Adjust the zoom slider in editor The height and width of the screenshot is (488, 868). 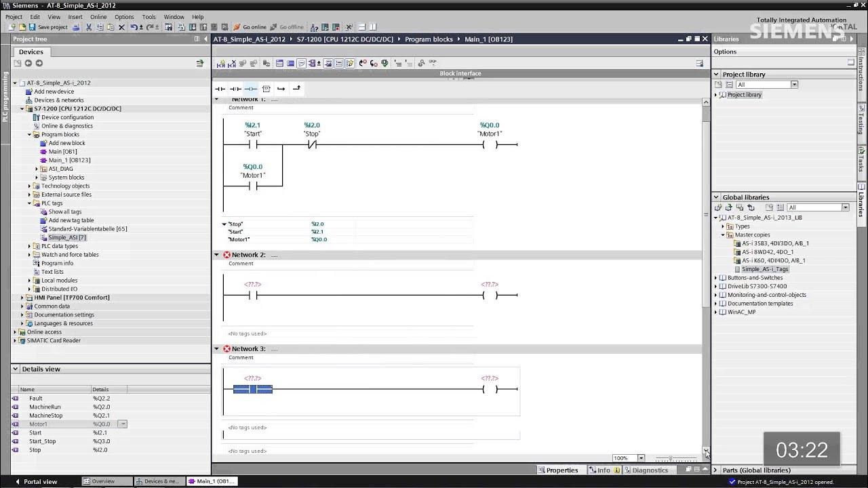pos(671,459)
